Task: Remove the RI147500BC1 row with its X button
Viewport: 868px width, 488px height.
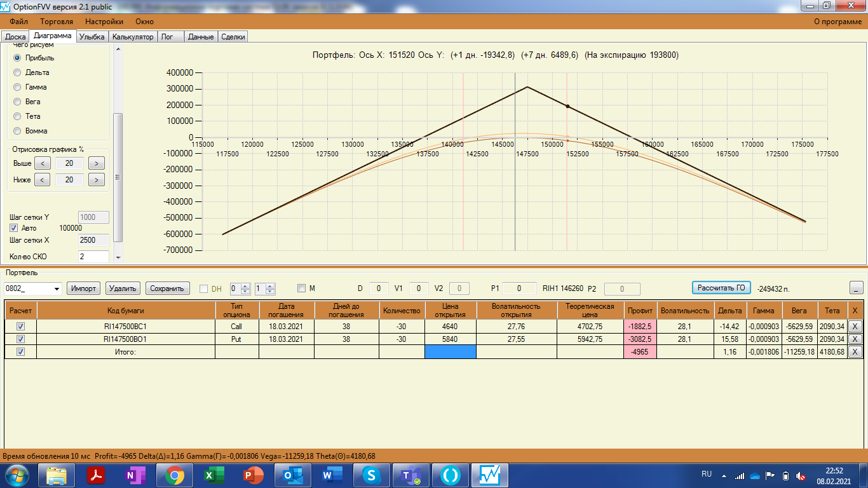Action: click(855, 326)
